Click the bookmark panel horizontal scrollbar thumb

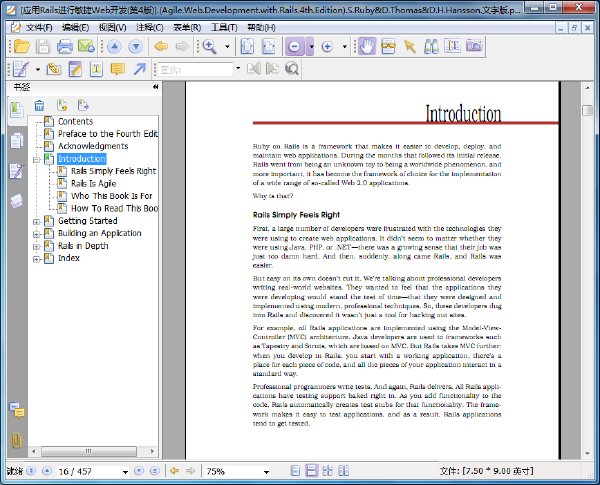[x=88, y=451]
